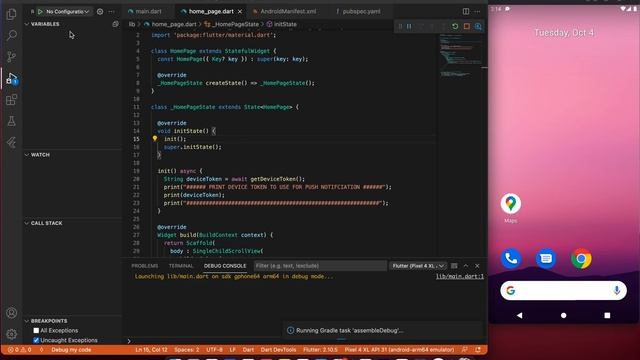Select the home_page.dart tab
This screenshot has width=640, height=360.
211,11
